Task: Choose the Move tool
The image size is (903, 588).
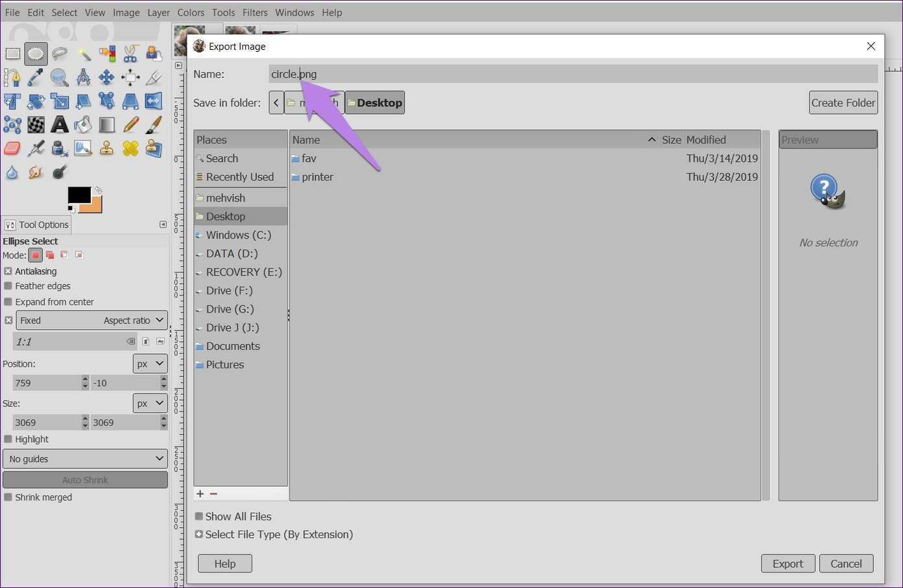Action: tap(107, 78)
